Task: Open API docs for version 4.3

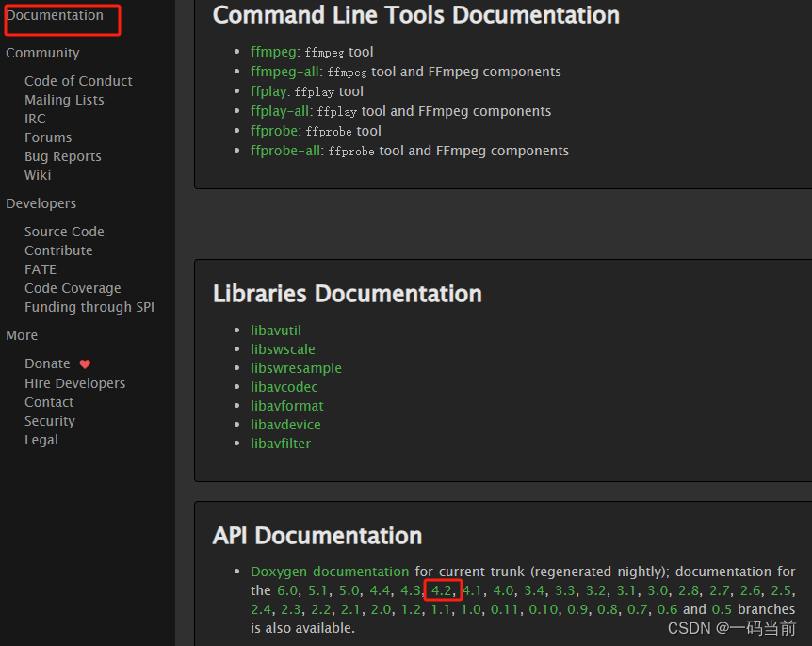Action: click(x=410, y=590)
